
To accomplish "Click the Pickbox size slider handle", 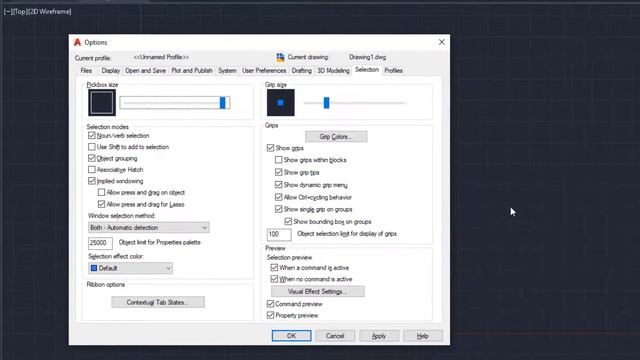I will click(223, 102).
